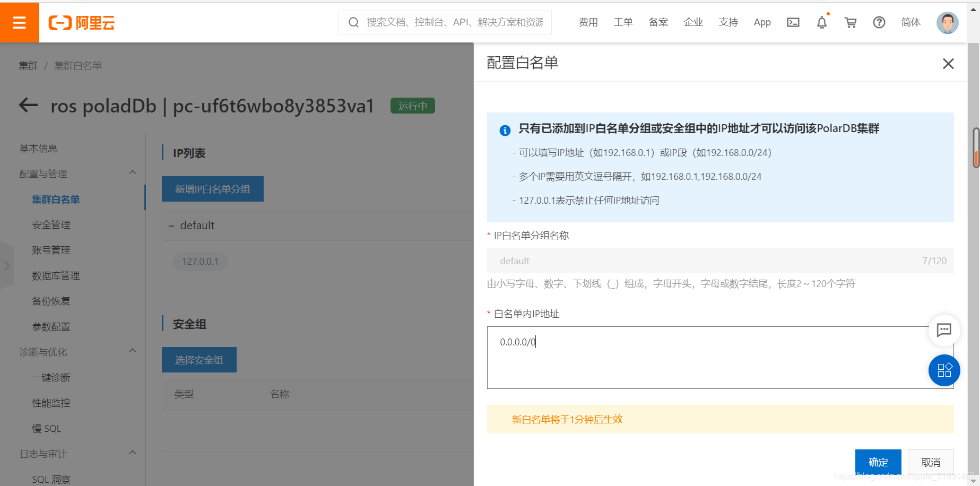Open the user avatar menu
The width and height of the screenshot is (980, 486).
(x=948, y=22)
